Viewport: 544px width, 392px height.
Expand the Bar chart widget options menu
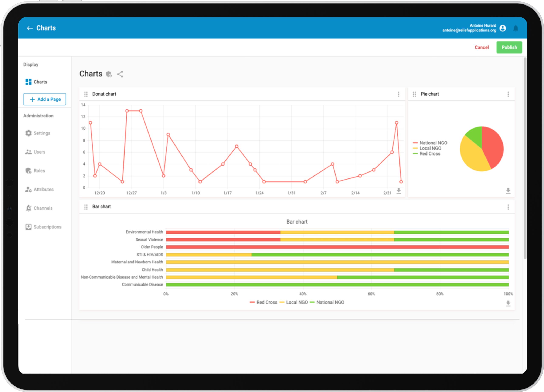click(x=508, y=207)
